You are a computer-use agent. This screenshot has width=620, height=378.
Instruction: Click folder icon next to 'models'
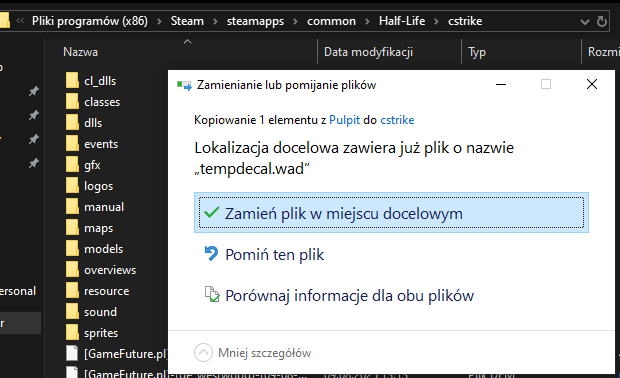pos(72,248)
